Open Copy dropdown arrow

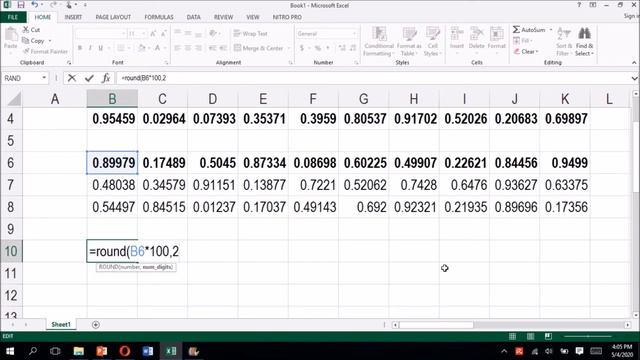tap(50, 41)
